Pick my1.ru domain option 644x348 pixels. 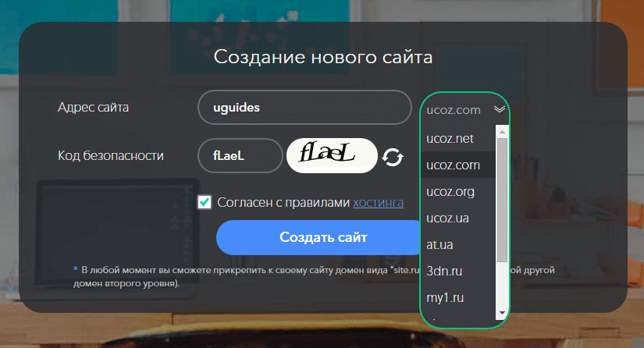458,297
